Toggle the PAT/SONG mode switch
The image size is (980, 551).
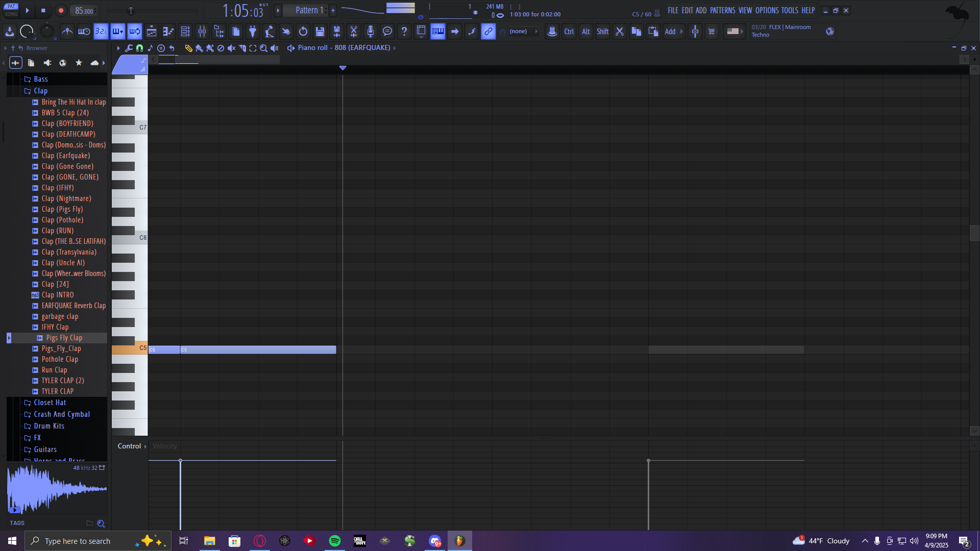coord(11,10)
